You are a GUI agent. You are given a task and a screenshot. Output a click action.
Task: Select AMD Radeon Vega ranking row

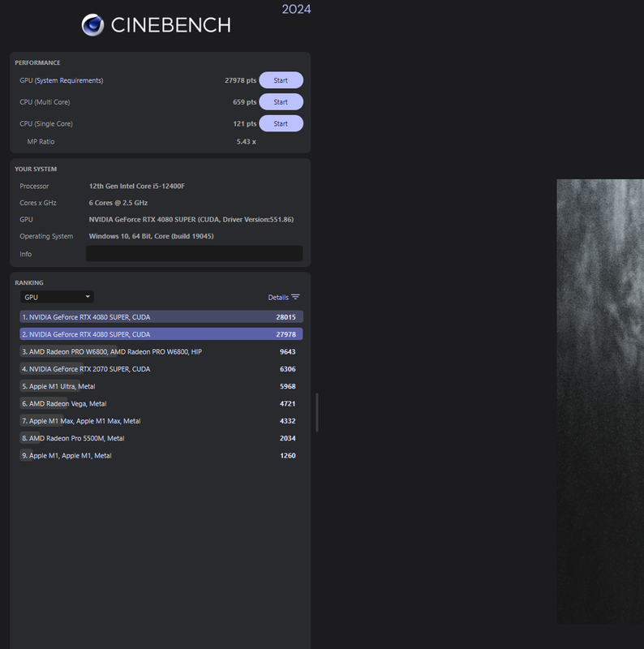click(161, 403)
